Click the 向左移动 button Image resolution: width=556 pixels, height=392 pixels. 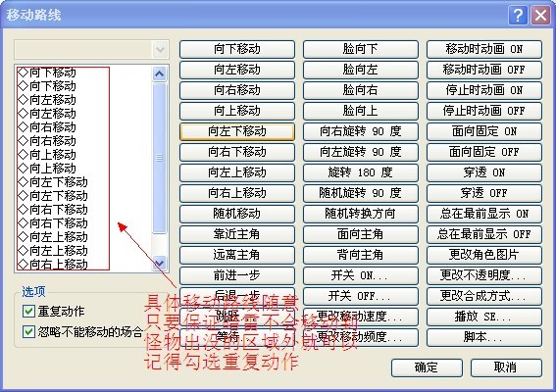coord(237,70)
